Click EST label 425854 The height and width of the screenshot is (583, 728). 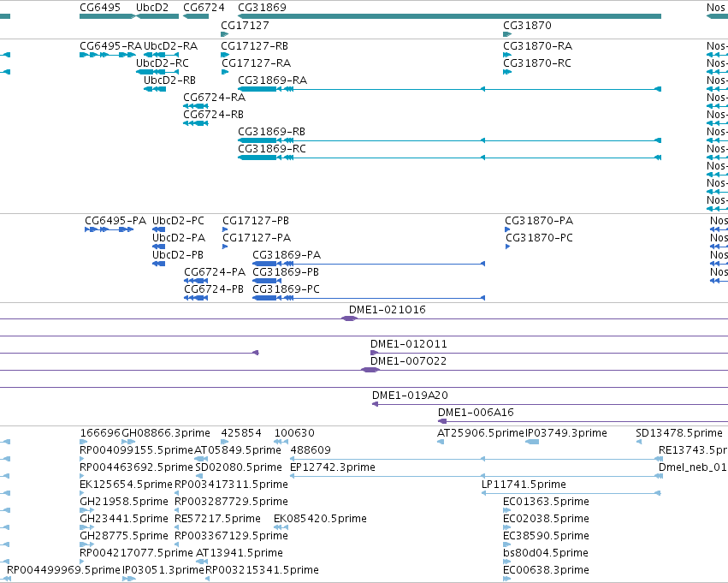tap(241, 433)
